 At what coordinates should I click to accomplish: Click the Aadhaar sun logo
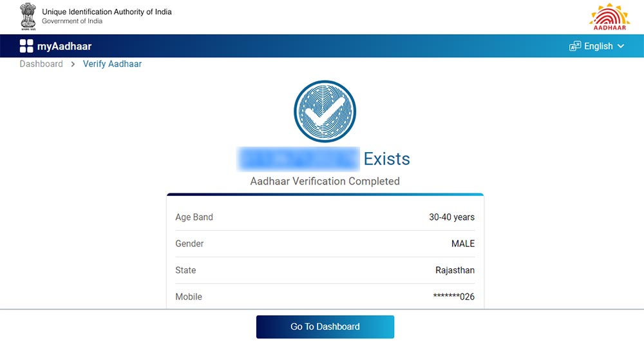[x=609, y=17]
